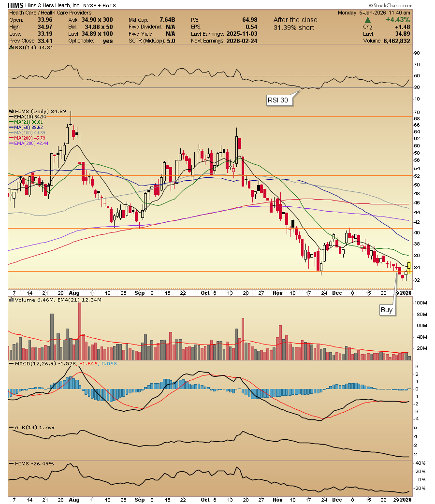Viewport: 435px width, 504px height.
Task: Click the P/E value 64.98
Action: (x=250, y=20)
